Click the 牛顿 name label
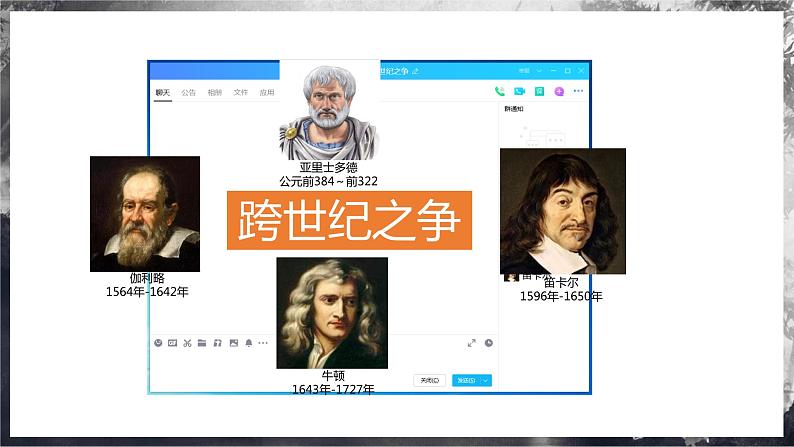The width and height of the screenshot is (794, 447). click(333, 375)
